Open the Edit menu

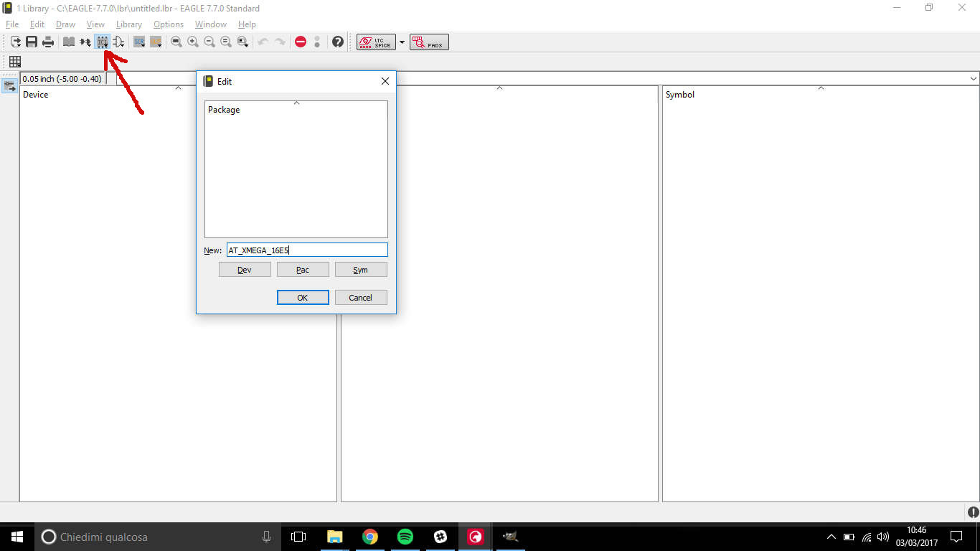click(x=37, y=24)
